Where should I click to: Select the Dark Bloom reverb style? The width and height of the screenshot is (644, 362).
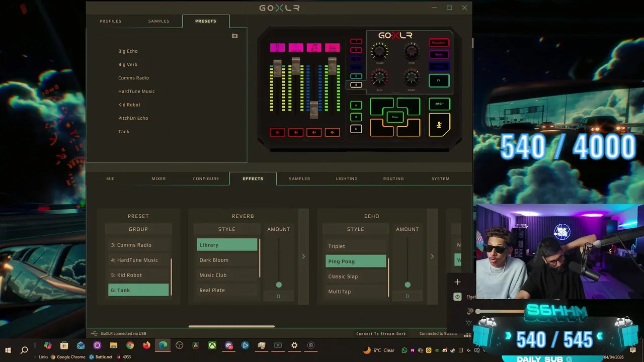point(227,260)
